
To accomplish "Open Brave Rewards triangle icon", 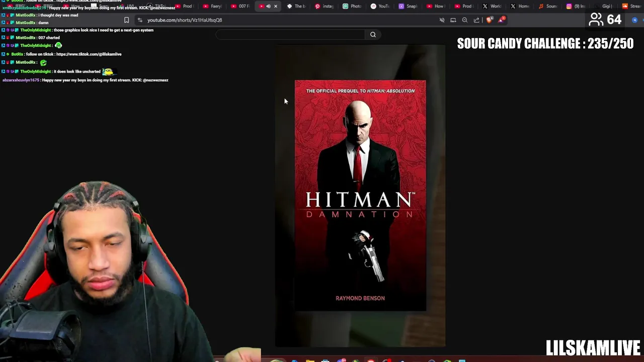I will point(501,20).
